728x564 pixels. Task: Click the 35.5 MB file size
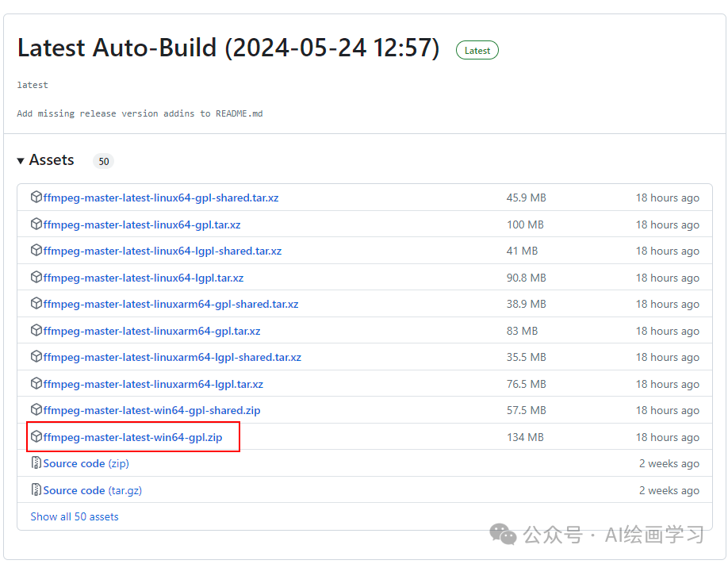tap(526, 357)
